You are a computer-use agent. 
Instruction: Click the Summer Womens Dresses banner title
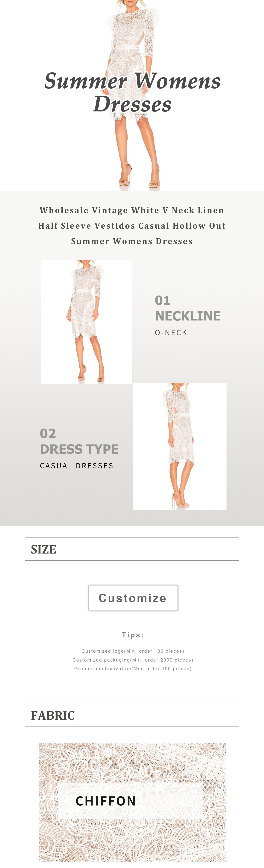(x=132, y=92)
